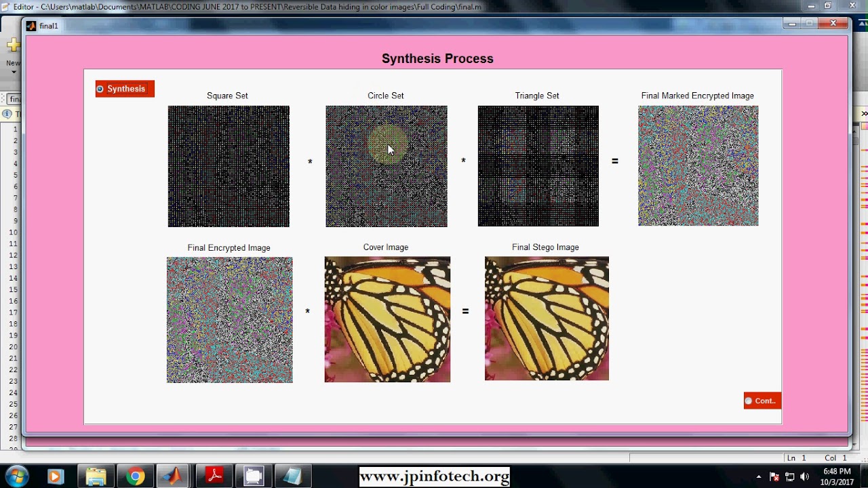Screen dimensions: 868x488
Task: Open the Triangle Set image
Action: 538,166
